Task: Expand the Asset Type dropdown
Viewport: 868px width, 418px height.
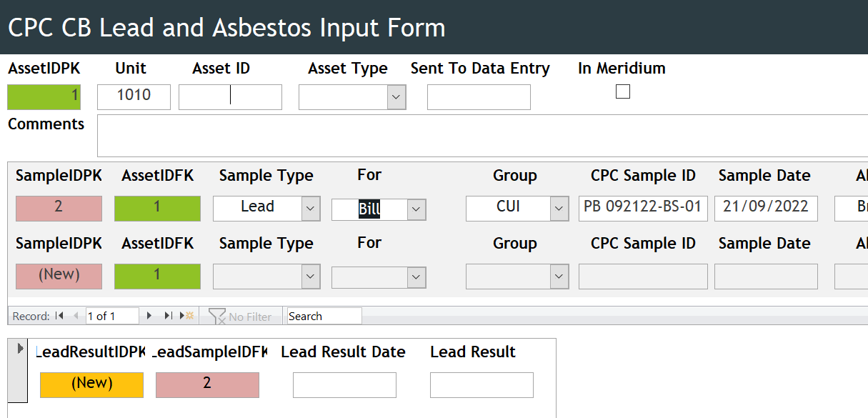Action: pyautogui.click(x=396, y=97)
